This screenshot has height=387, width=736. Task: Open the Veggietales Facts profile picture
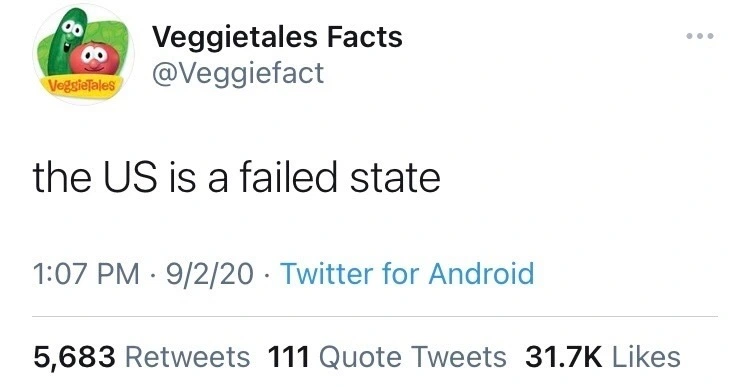click(84, 54)
